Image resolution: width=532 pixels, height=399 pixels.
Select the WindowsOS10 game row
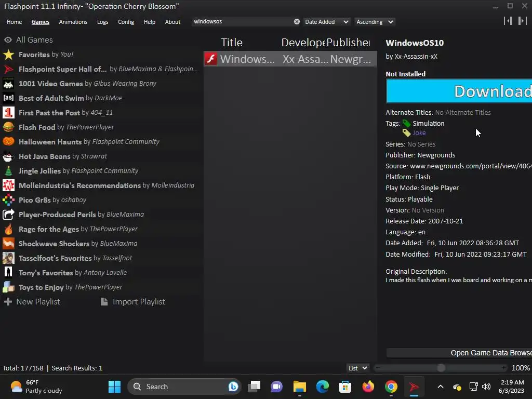[x=290, y=59]
